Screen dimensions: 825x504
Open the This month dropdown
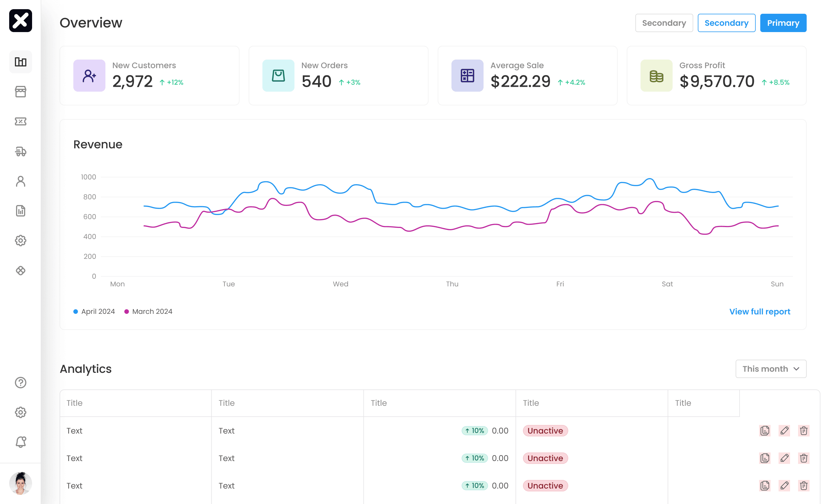pyautogui.click(x=771, y=369)
